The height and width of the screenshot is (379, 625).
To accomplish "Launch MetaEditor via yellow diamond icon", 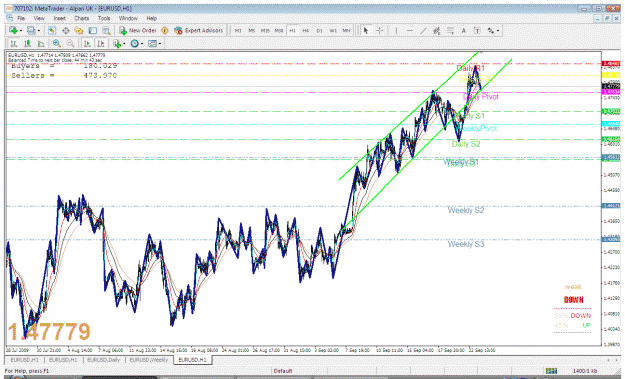I will [x=165, y=30].
